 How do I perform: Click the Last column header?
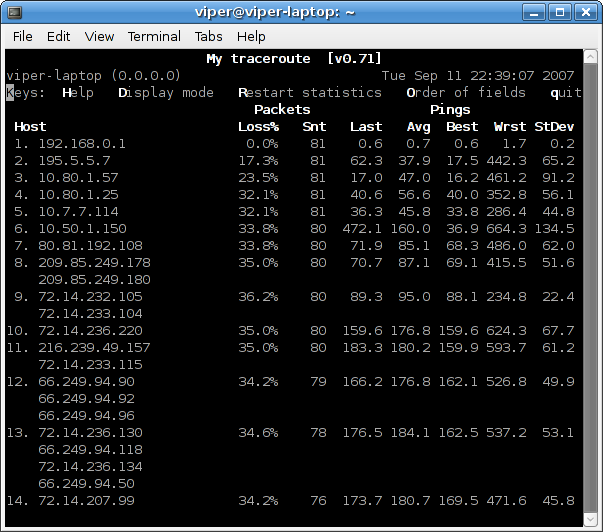coord(366,127)
